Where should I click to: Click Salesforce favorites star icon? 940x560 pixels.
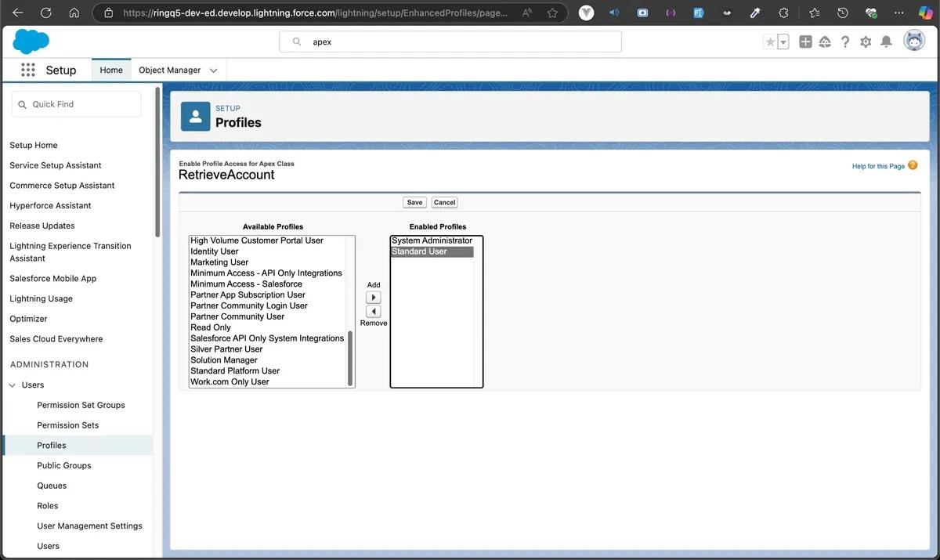point(770,42)
